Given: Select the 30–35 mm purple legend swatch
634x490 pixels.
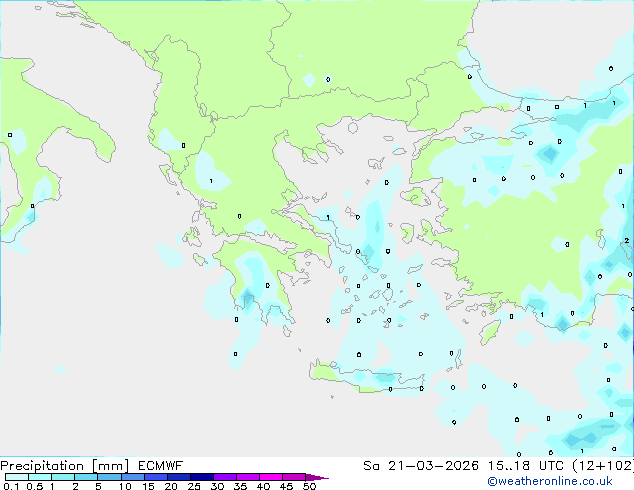Looking at the screenshot, I should 224,477.
